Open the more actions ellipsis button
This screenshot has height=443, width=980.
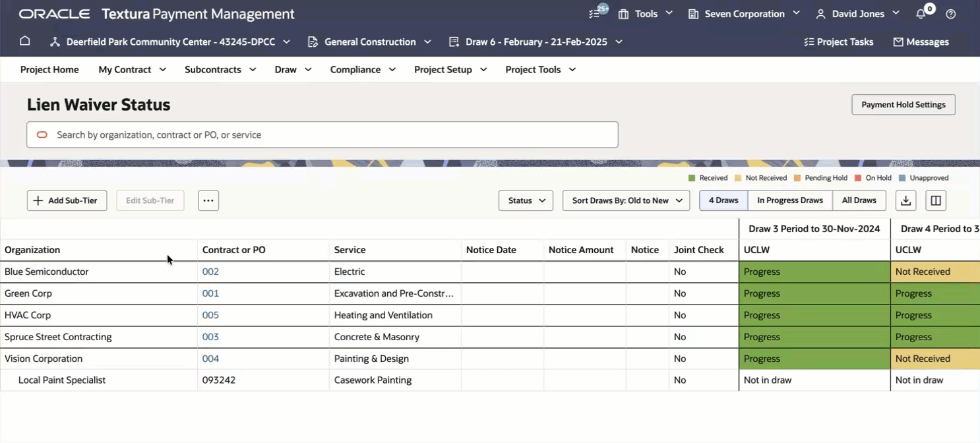pos(208,200)
